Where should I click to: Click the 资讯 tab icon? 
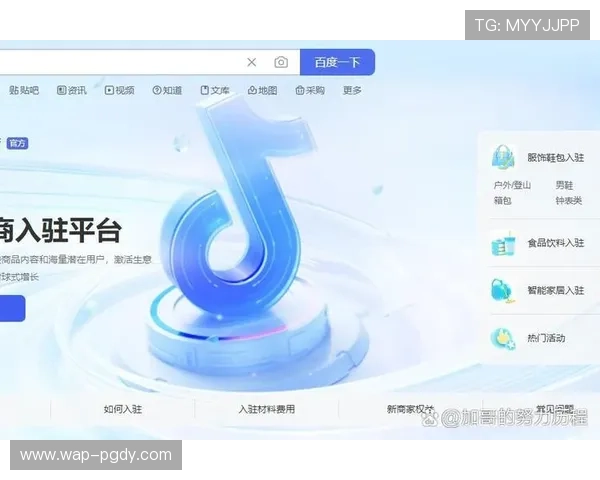[x=61, y=90]
